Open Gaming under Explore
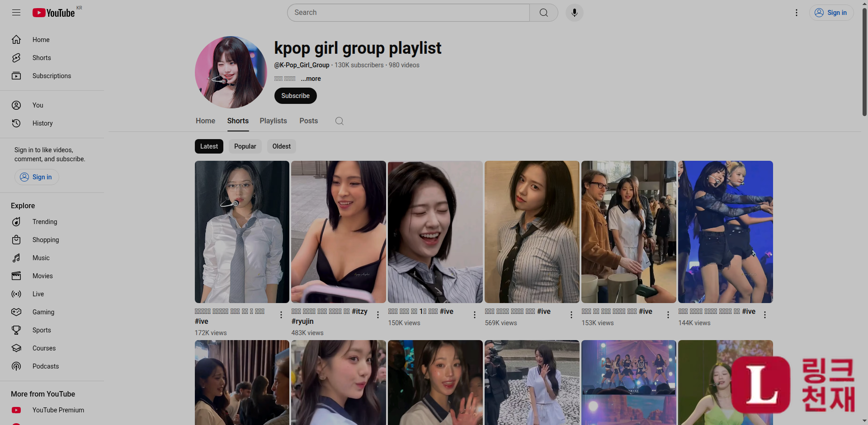This screenshot has width=868, height=425. 52,312
